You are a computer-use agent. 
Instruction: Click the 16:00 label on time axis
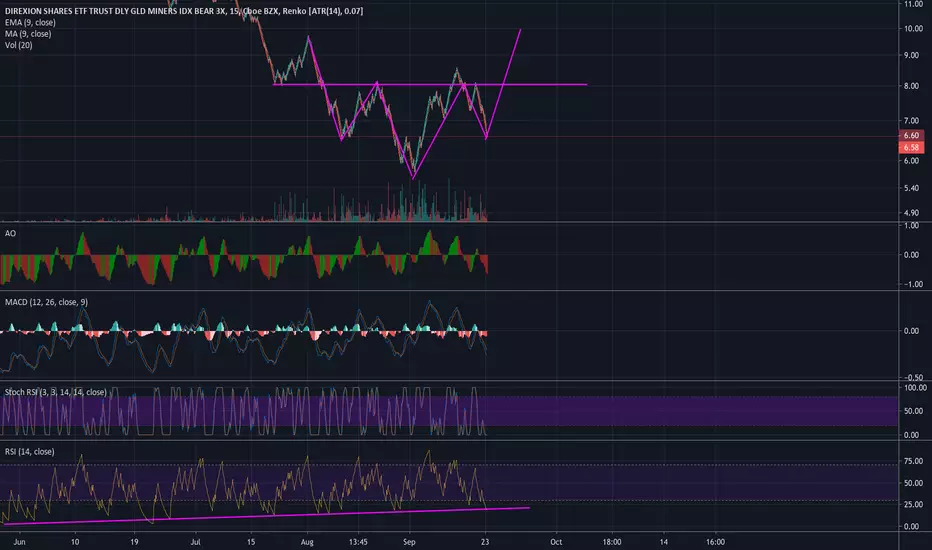715,542
